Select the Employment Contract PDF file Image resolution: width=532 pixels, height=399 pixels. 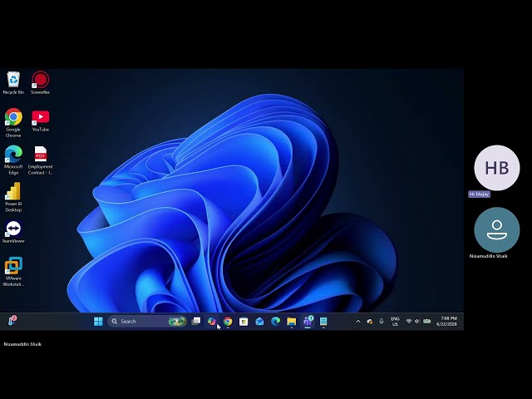(x=41, y=160)
